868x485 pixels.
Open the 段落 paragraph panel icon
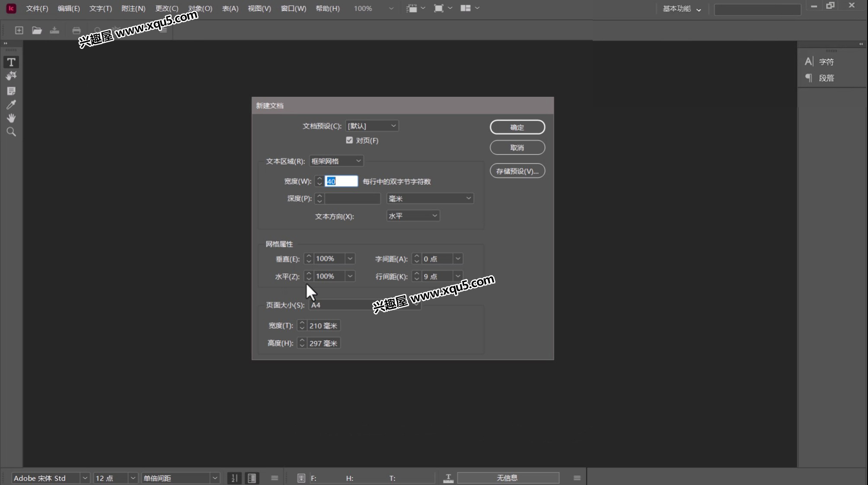click(809, 78)
